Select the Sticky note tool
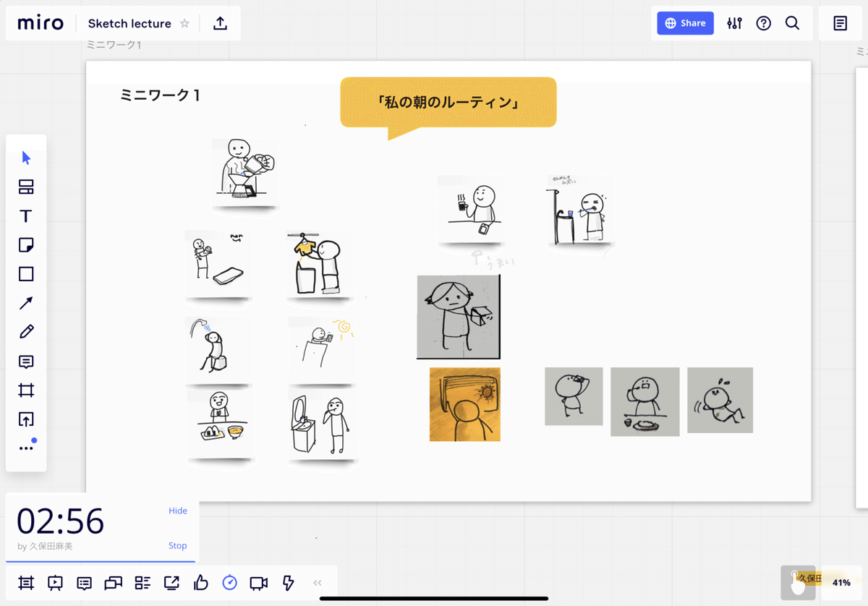This screenshot has width=868, height=606. click(26, 244)
